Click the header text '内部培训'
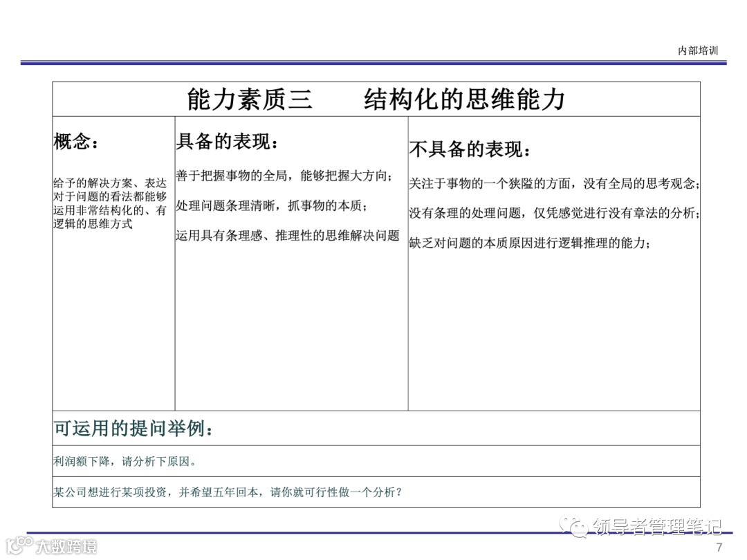The image size is (747, 560). click(x=697, y=50)
